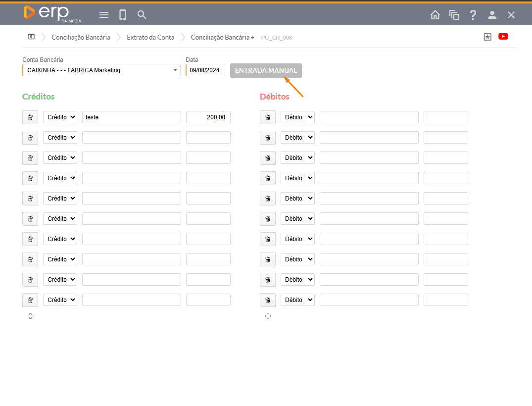Add a new row under Débitos

point(268,316)
